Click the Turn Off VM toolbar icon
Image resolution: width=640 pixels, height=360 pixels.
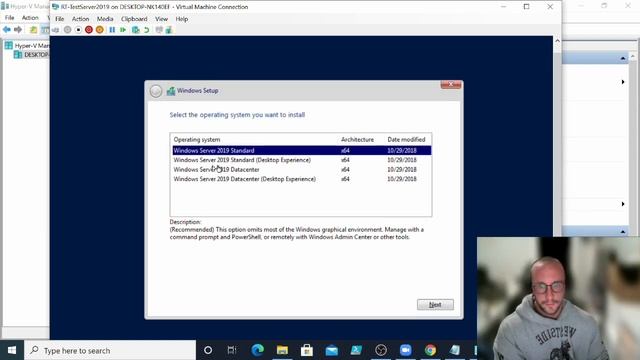(78, 30)
